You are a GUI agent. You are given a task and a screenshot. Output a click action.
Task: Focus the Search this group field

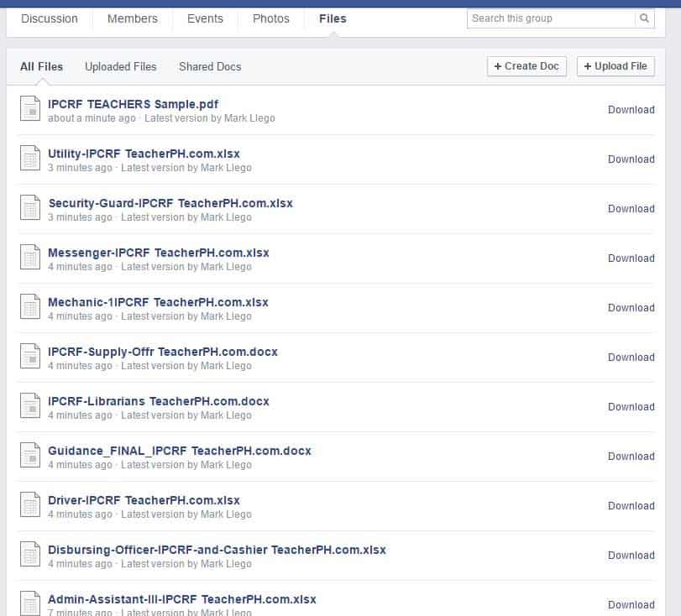tap(551, 18)
